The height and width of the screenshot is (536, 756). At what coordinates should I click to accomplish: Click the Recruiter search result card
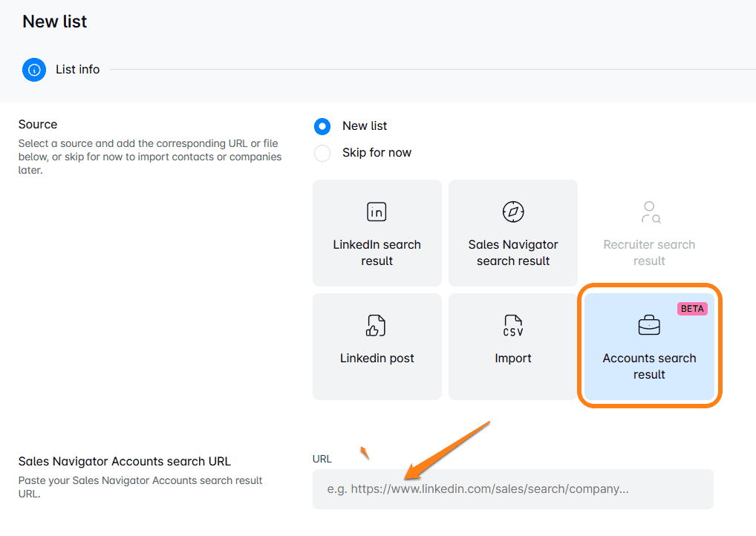coord(649,232)
